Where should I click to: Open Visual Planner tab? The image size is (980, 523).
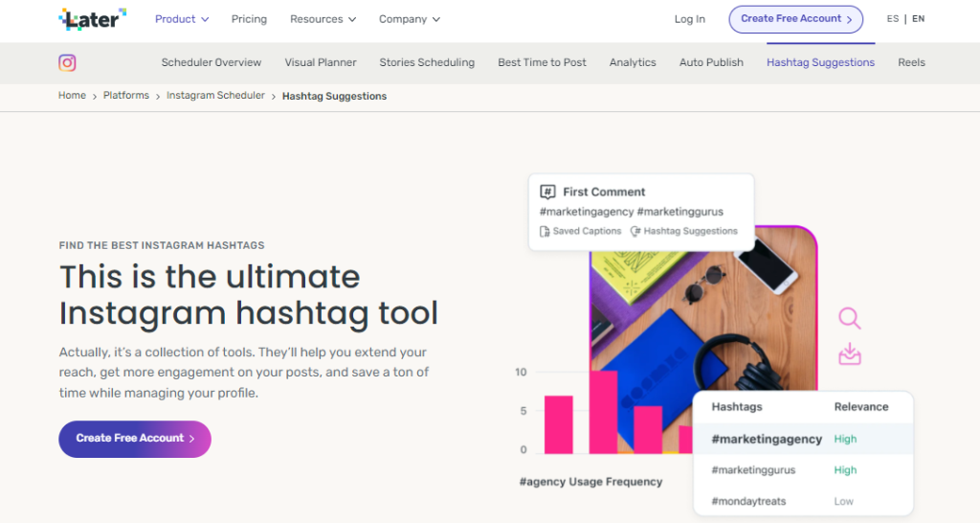pyautogui.click(x=321, y=62)
